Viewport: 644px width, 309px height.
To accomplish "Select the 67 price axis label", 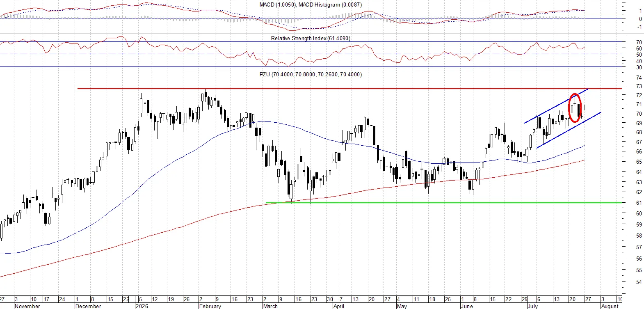I will tap(639, 142).
